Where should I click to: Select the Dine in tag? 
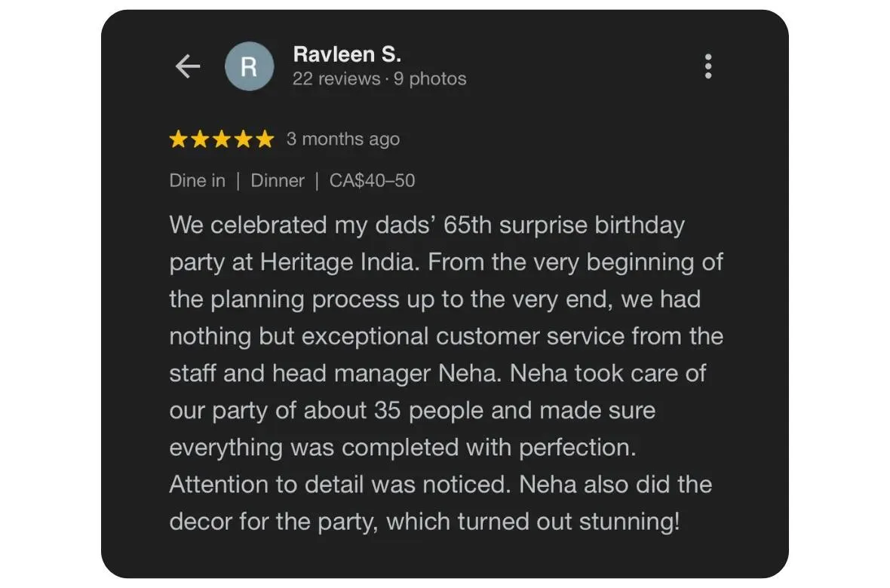pos(197,180)
